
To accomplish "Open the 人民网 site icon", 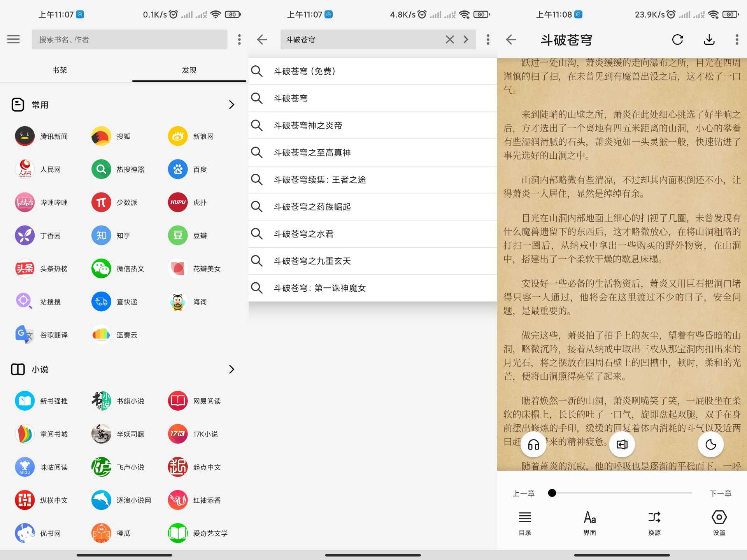I will 25,170.
